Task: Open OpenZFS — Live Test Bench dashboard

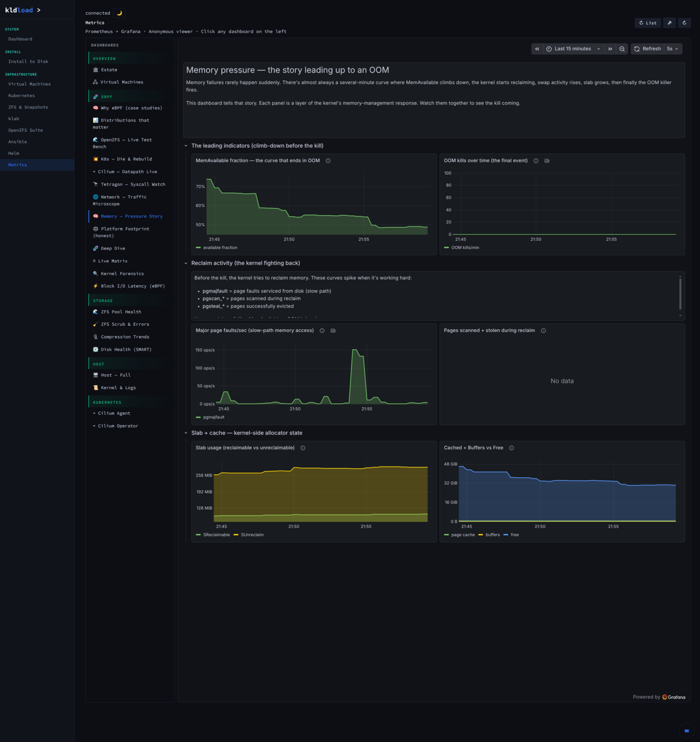Action: point(129,143)
